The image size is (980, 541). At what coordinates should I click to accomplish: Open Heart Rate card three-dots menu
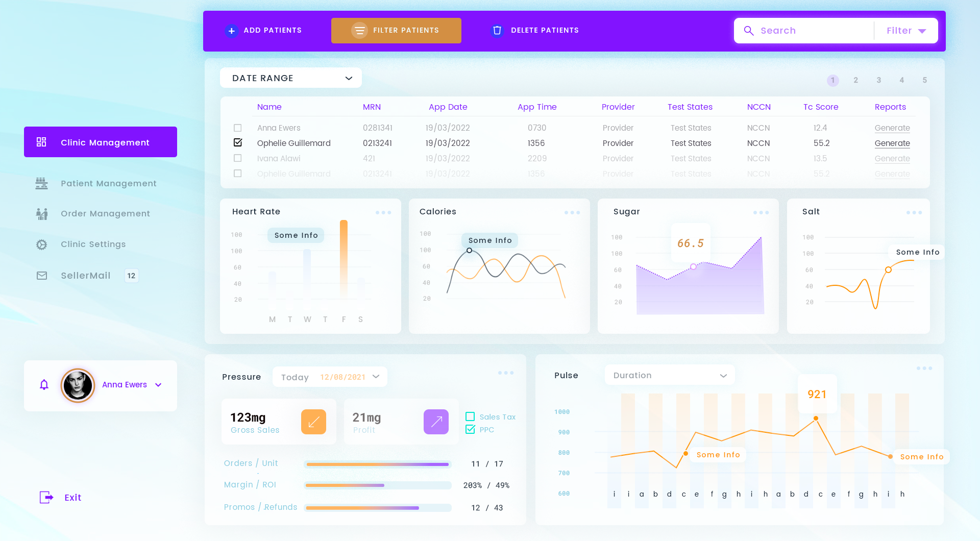point(383,213)
